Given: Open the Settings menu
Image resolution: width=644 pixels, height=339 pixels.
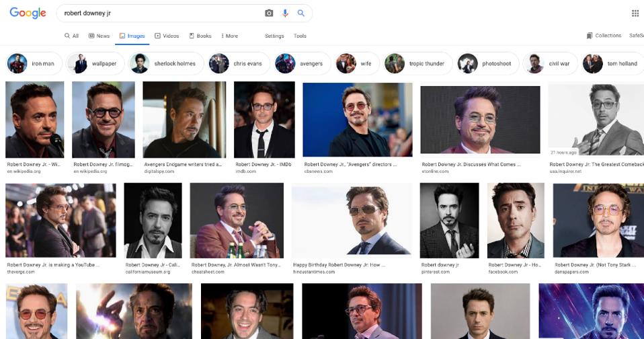Looking at the screenshot, I should 274,36.
